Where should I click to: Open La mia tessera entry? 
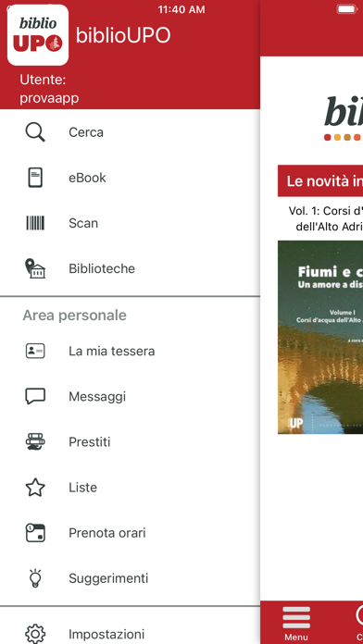point(130,352)
